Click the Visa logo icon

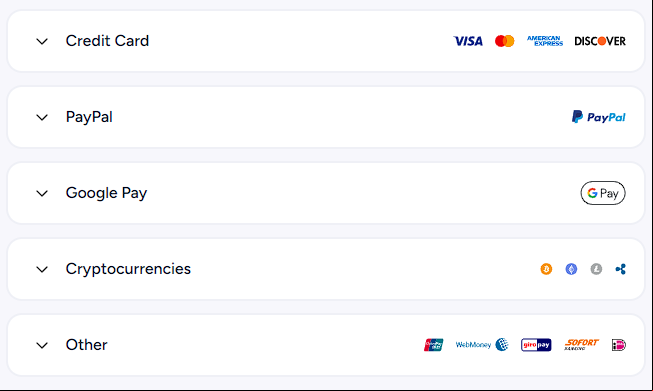(468, 41)
